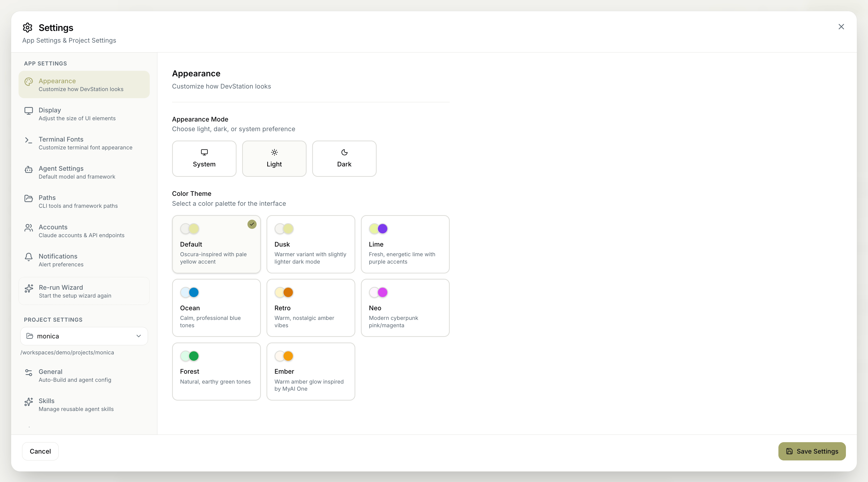This screenshot has height=482, width=868.
Task: Choose the Retro color theme card
Action: click(311, 308)
